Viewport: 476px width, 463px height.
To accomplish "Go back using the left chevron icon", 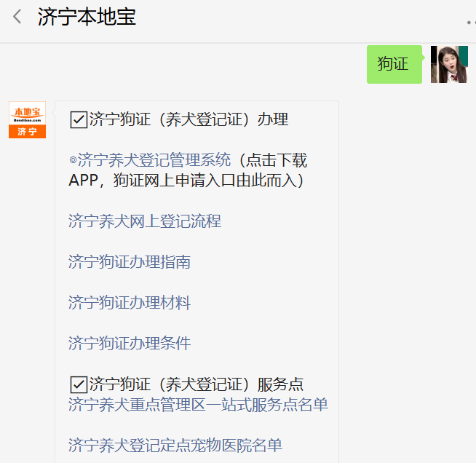I will click(17, 17).
